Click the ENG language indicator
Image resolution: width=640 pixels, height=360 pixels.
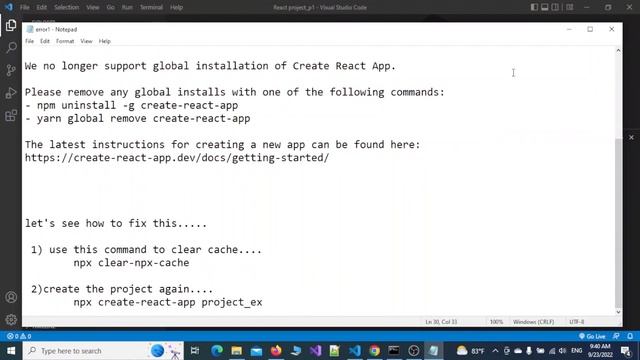576,351
